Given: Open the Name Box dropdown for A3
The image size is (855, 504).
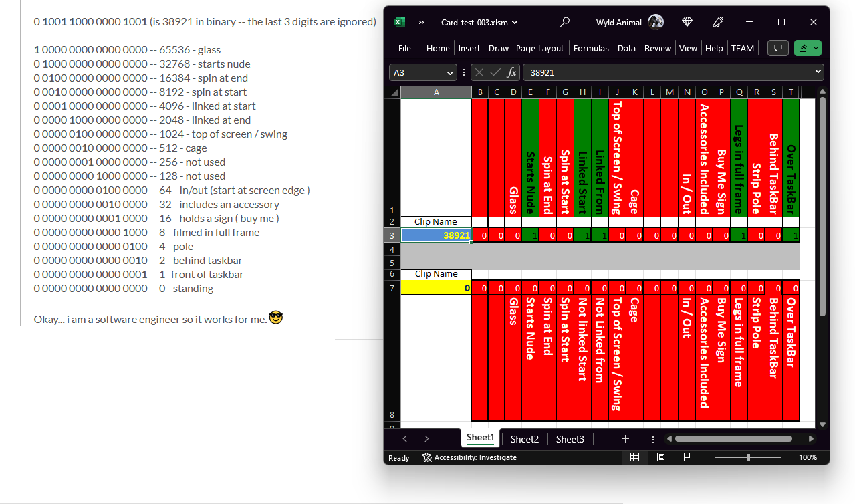Looking at the screenshot, I should tap(449, 72).
